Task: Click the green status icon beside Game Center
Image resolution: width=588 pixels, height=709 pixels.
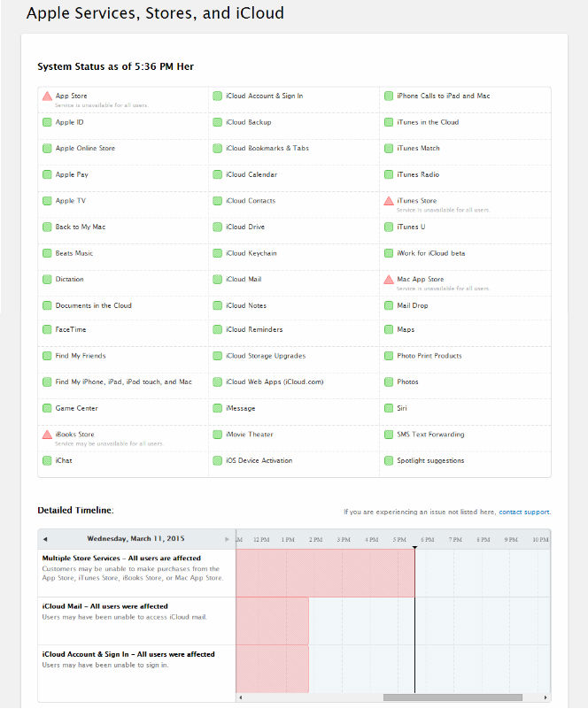Action: coord(47,408)
